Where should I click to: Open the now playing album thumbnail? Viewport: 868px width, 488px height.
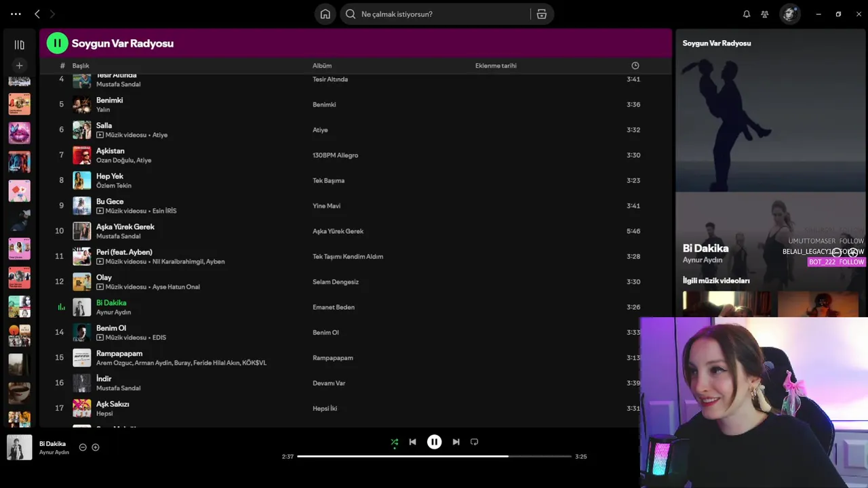click(x=19, y=447)
